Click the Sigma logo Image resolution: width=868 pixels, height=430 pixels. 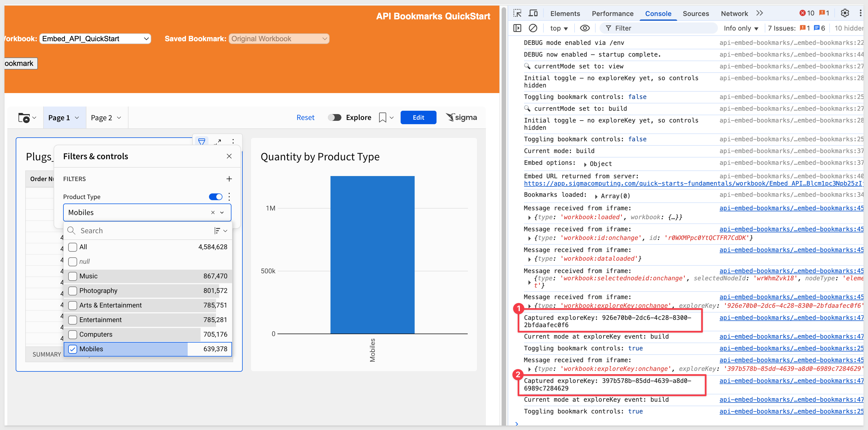[x=461, y=117]
